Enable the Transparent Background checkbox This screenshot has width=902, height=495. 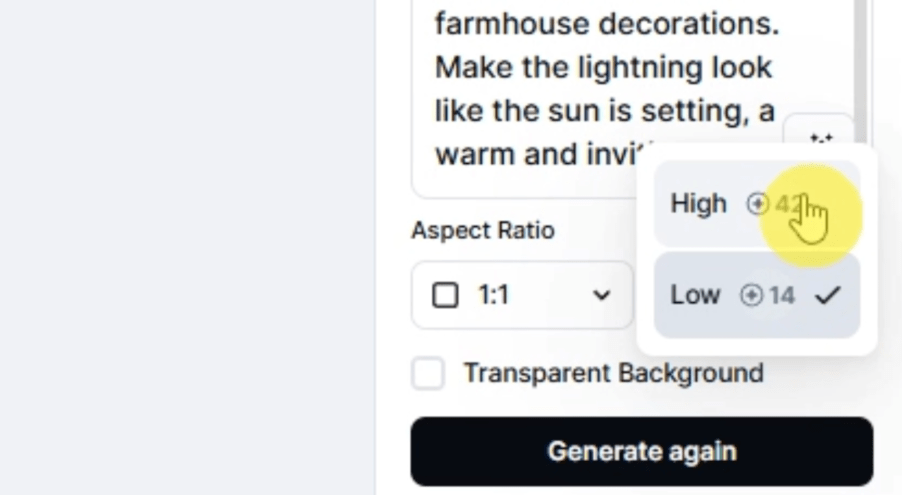[429, 374]
